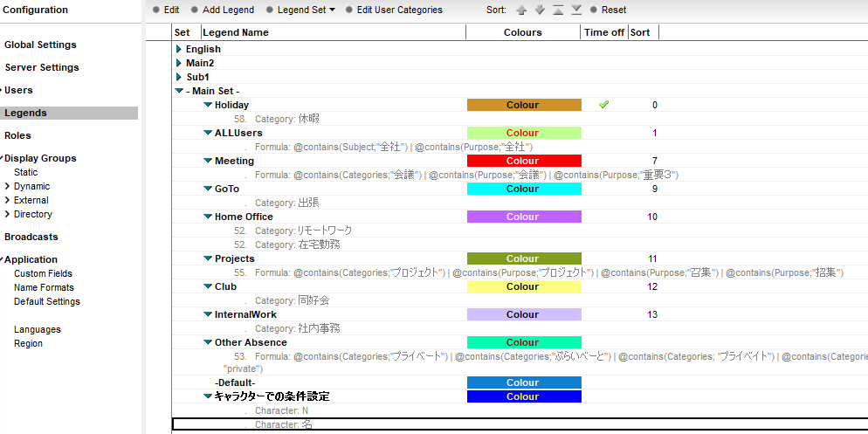Image resolution: width=868 pixels, height=434 pixels.
Task: Open Name Formats under Application
Action: 44,287
